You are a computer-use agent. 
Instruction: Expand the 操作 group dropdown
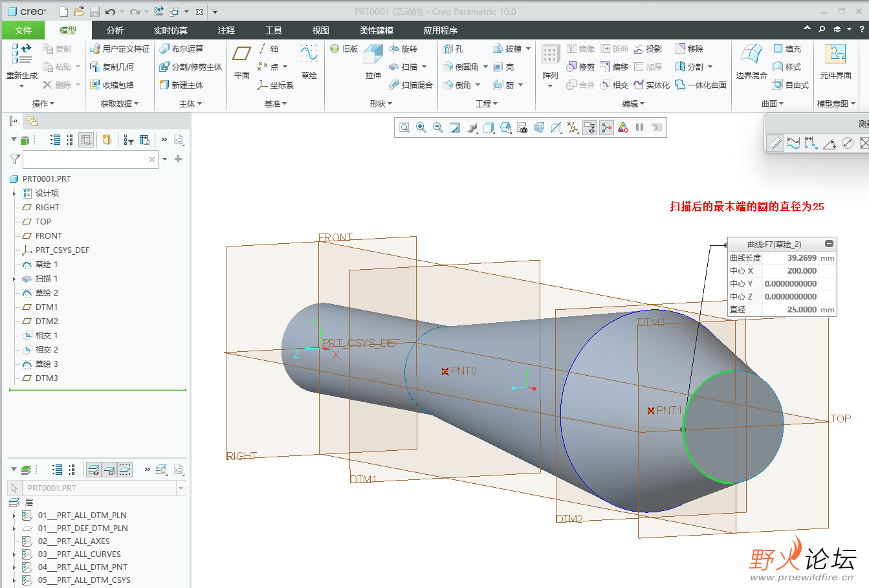coord(43,103)
